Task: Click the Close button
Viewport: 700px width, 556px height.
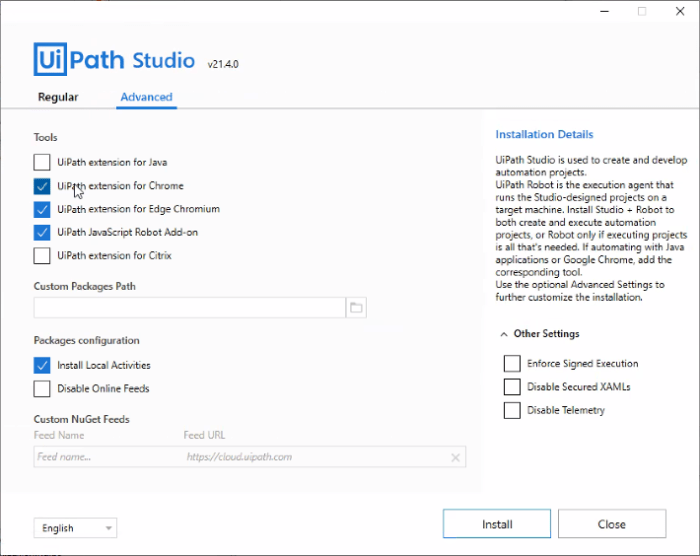Action: tap(612, 524)
